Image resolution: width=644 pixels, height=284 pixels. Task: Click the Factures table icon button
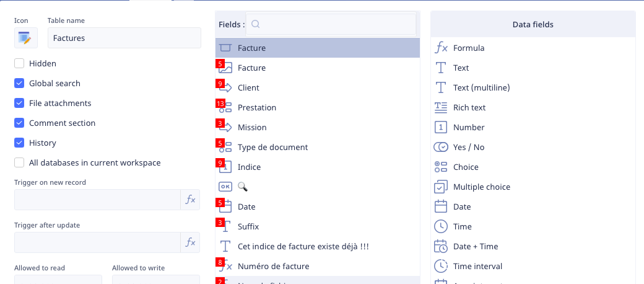[x=24, y=38]
